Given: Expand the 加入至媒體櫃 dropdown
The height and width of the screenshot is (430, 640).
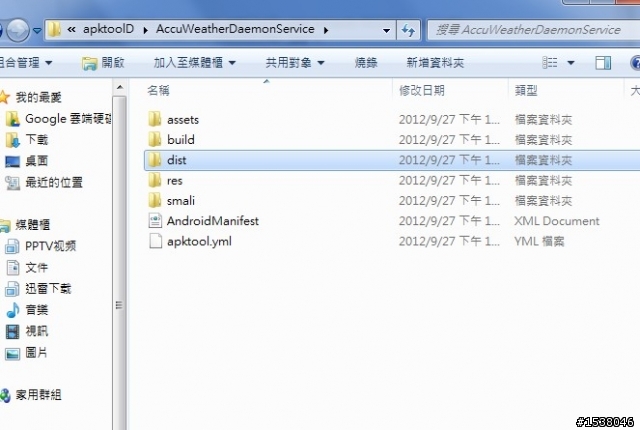Looking at the screenshot, I should point(232,63).
